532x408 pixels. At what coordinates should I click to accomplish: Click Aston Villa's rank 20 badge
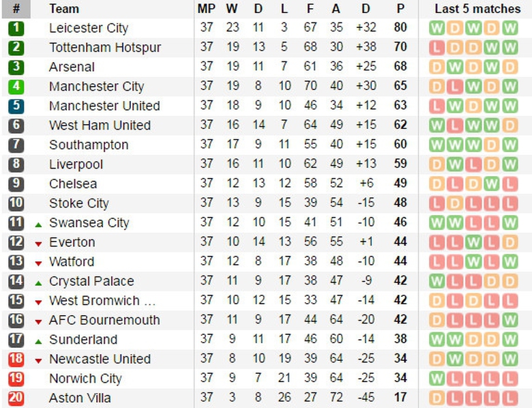tap(16, 398)
